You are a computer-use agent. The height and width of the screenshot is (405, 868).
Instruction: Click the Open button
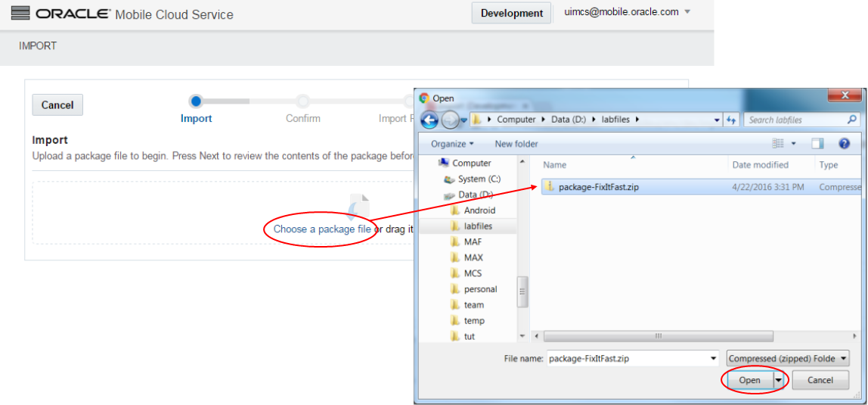pyautogui.click(x=749, y=380)
